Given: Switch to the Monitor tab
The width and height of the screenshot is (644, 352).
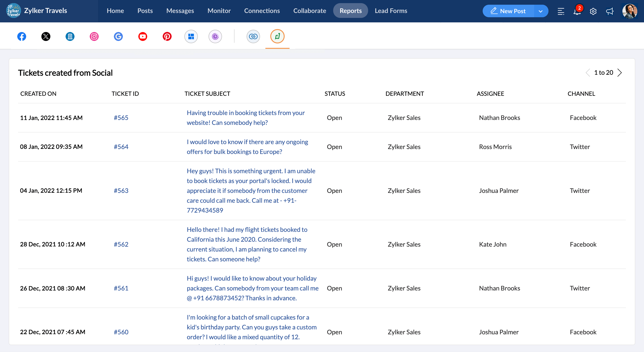Looking at the screenshot, I should [x=219, y=11].
